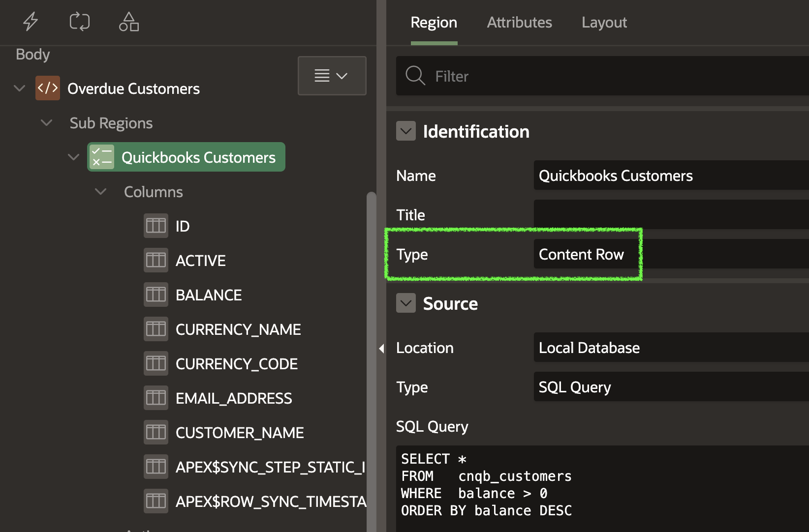Viewport: 809px width, 532px height.
Task: Click the Identification section heading
Action: pos(476,132)
